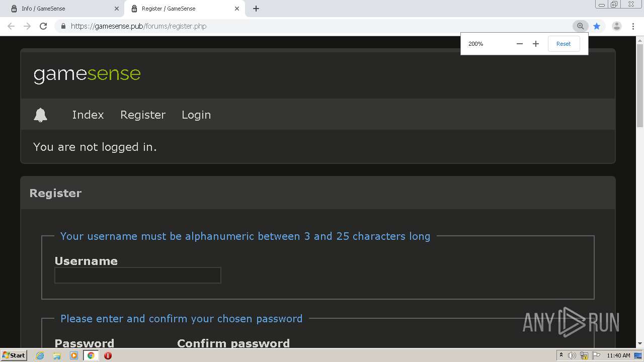
Task: Open the Index menu link
Action: pos(88,115)
